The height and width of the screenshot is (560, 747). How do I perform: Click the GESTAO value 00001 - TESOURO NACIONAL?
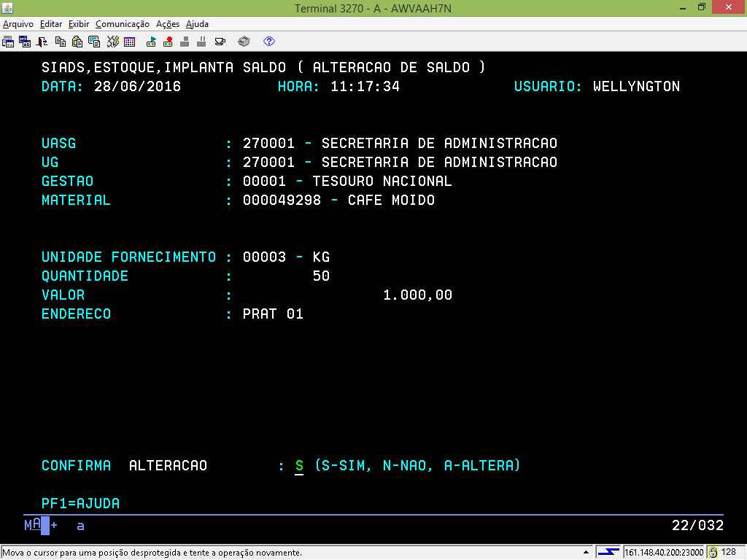click(x=347, y=182)
